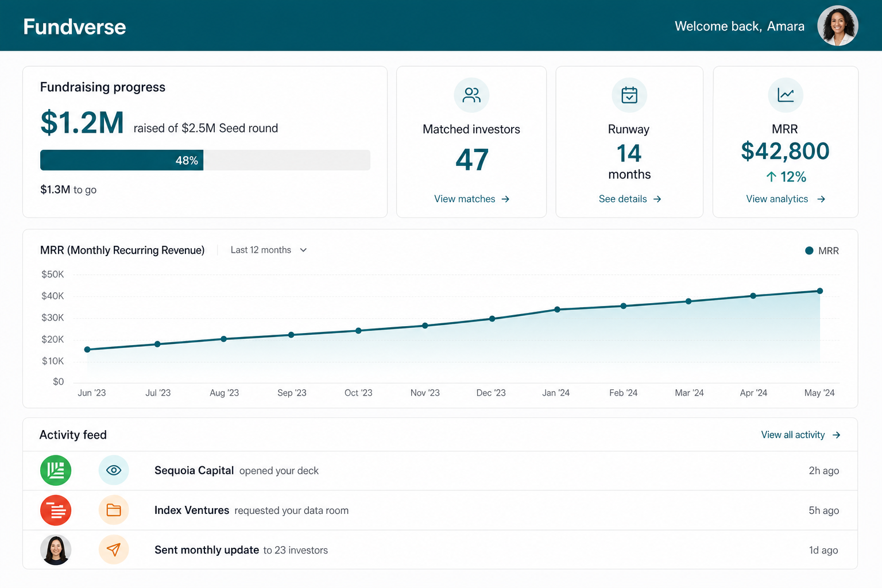Click the 5h ago timestamp
882x588 pixels.
824,510
